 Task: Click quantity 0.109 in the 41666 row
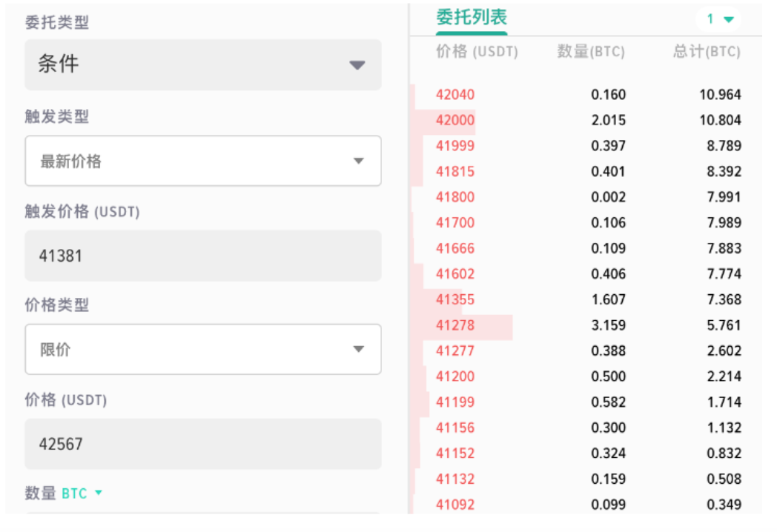609,249
